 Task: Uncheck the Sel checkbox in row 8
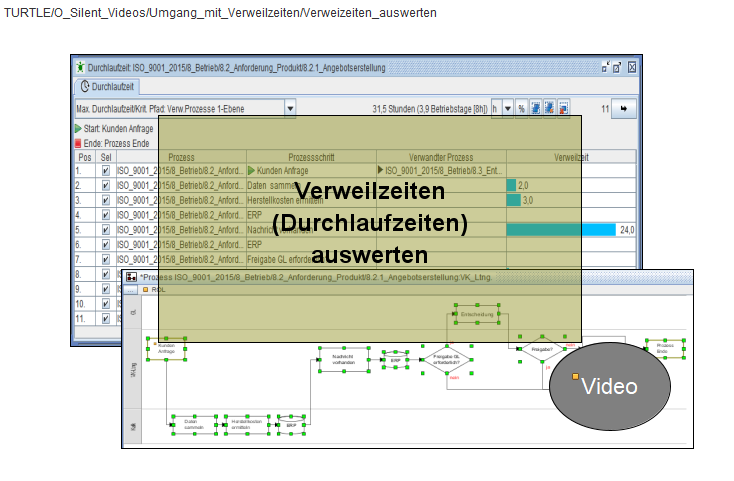click(x=106, y=274)
